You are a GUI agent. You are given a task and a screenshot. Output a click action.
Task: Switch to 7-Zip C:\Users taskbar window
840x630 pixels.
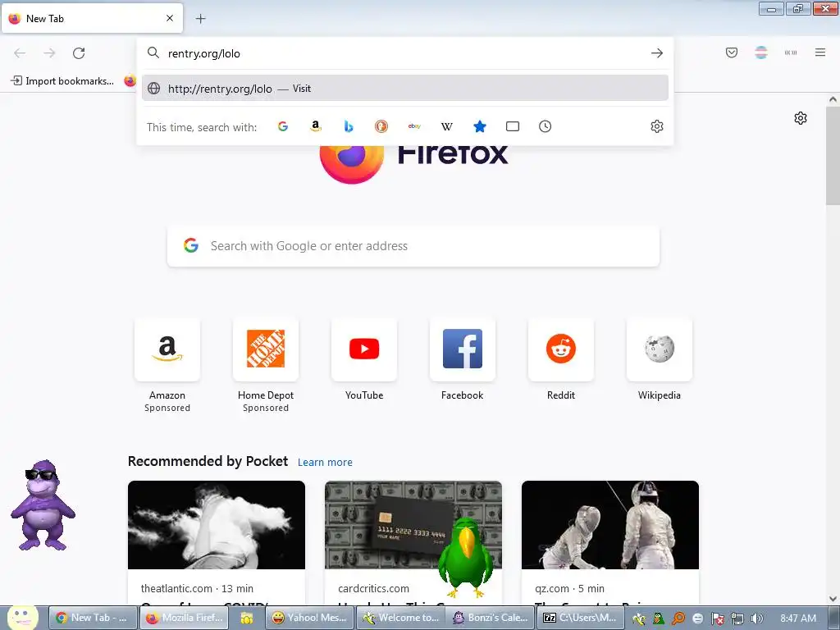pos(582,618)
